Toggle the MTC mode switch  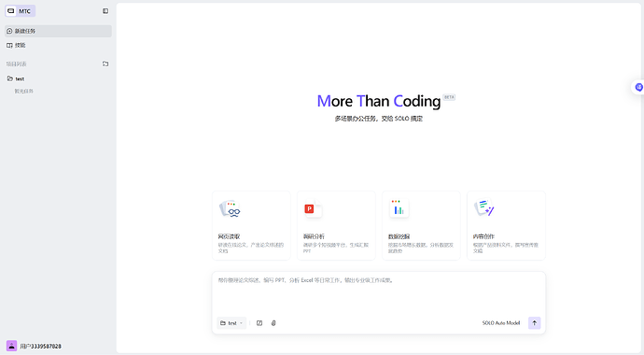pyautogui.click(x=21, y=11)
